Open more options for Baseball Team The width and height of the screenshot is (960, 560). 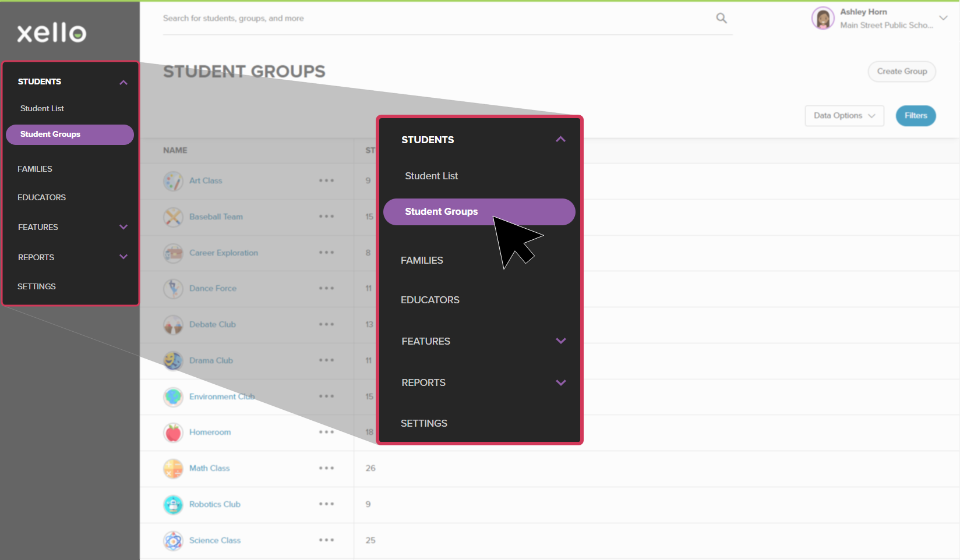(326, 217)
